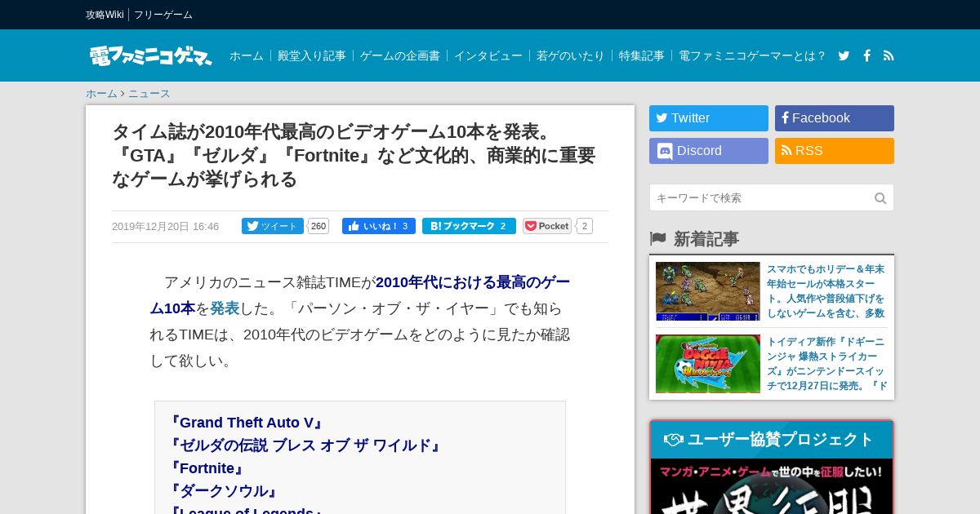Screen dimensions: 980x514
Task: Open the スマホでもホリデー＆年末年始セール article title
Action: [x=826, y=291]
